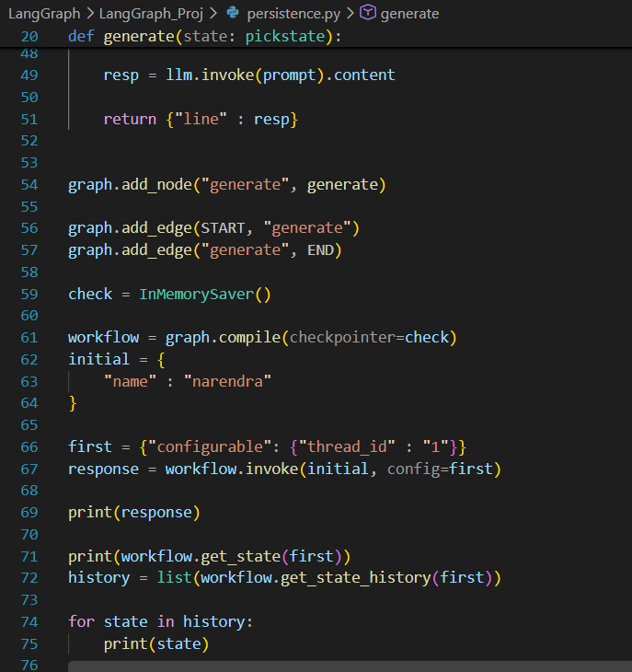Screen dimensions: 632x672
Task: Click the response variable on line 67
Action: click(x=104, y=469)
